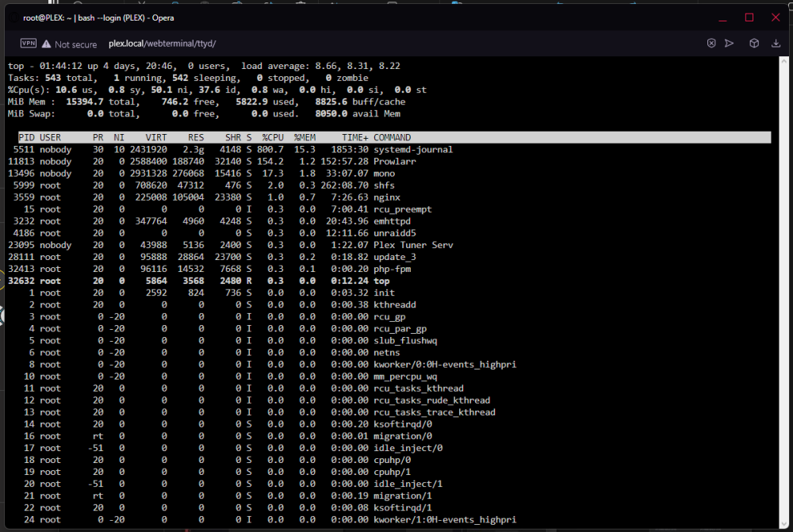Select the mm_percpu_wq process name

pos(405,377)
